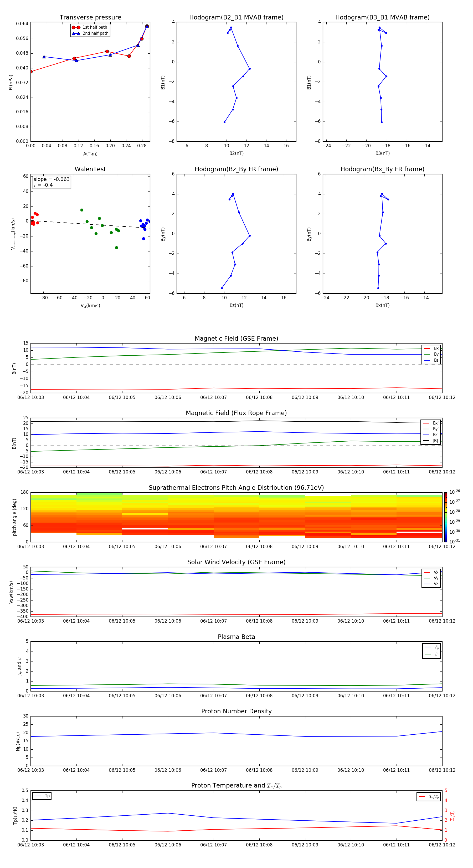Viewport: 473px width, 868px height.
Task: Select the 'Pt(nPa)' y-axis label
Action: (x=11, y=82)
